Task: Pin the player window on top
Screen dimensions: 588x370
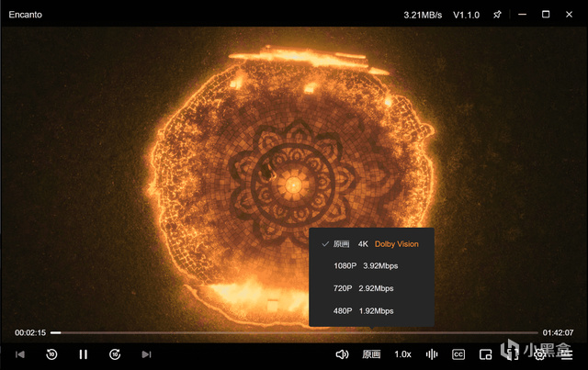Action: coord(497,15)
